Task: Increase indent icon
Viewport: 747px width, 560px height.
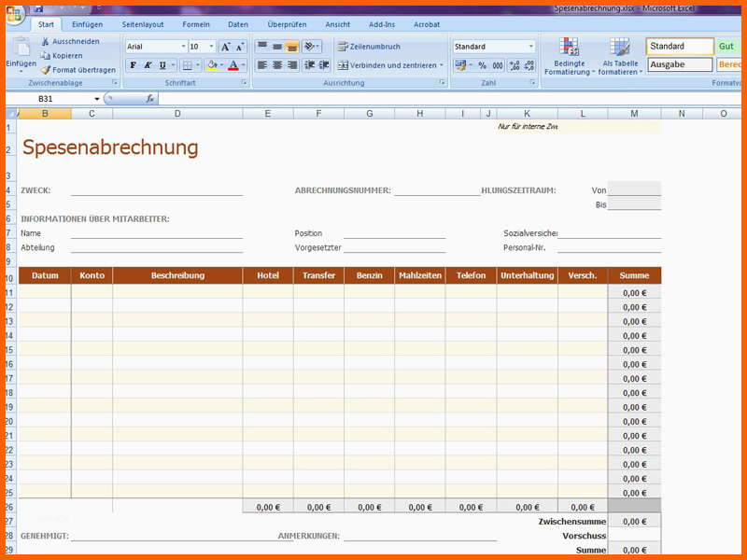Action: coord(324,65)
